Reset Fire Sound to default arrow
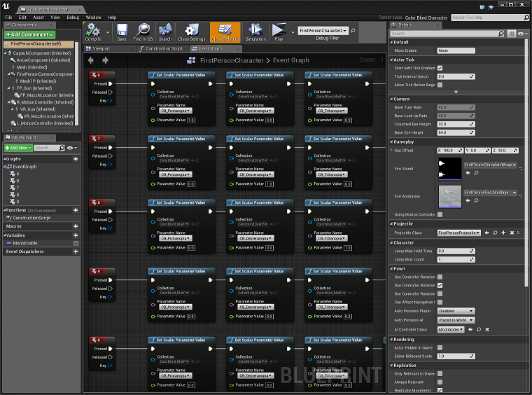The image size is (532, 395). click(x=521, y=168)
